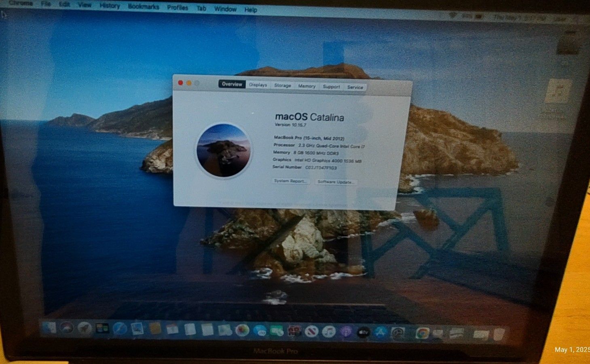Click the macOS Catalina title

309,117
